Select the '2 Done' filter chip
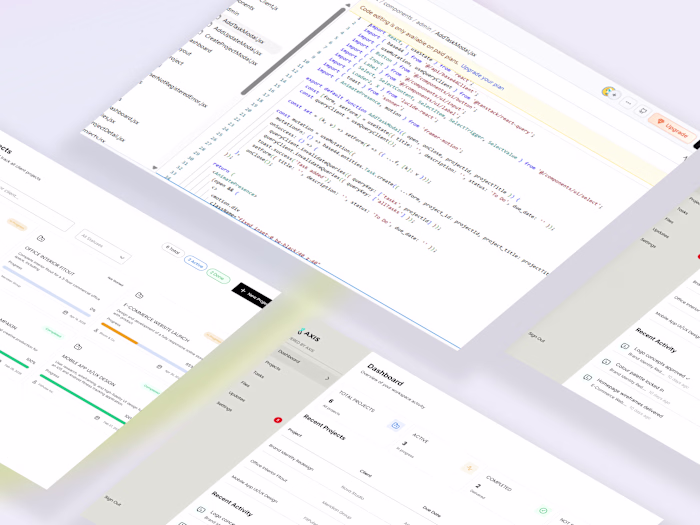Viewport: 700px width, 525px height. point(218,276)
